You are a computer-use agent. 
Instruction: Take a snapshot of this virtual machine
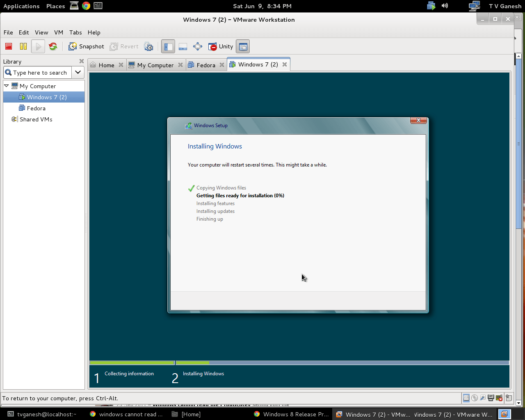tap(86, 46)
